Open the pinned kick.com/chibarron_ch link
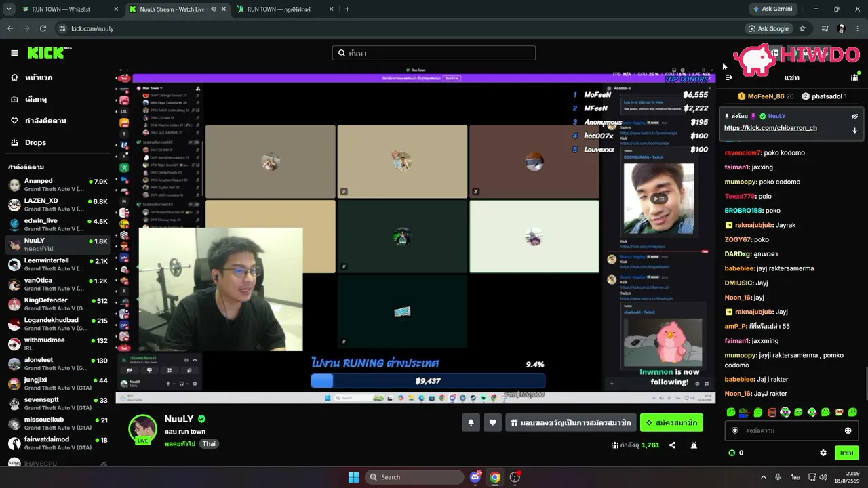The width and height of the screenshot is (868, 488). 770,128
